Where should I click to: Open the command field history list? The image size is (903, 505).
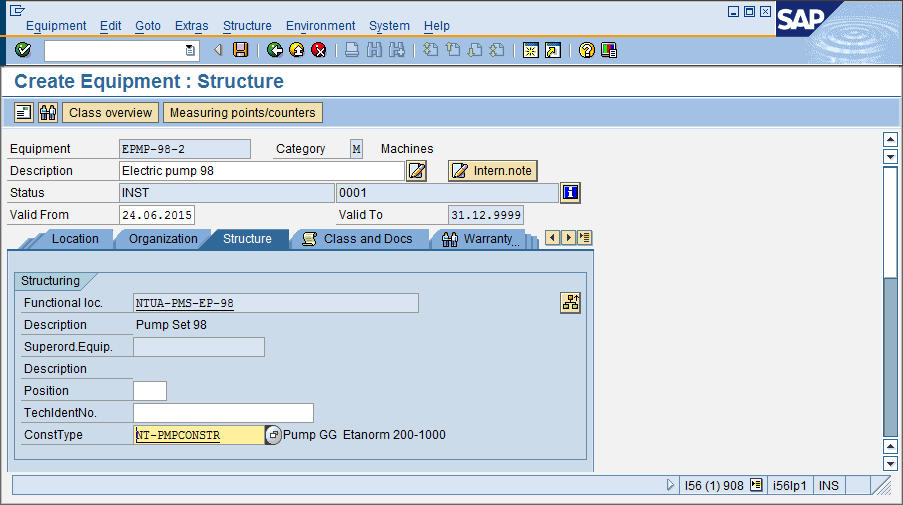pyautogui.click(x=190, y=51)
